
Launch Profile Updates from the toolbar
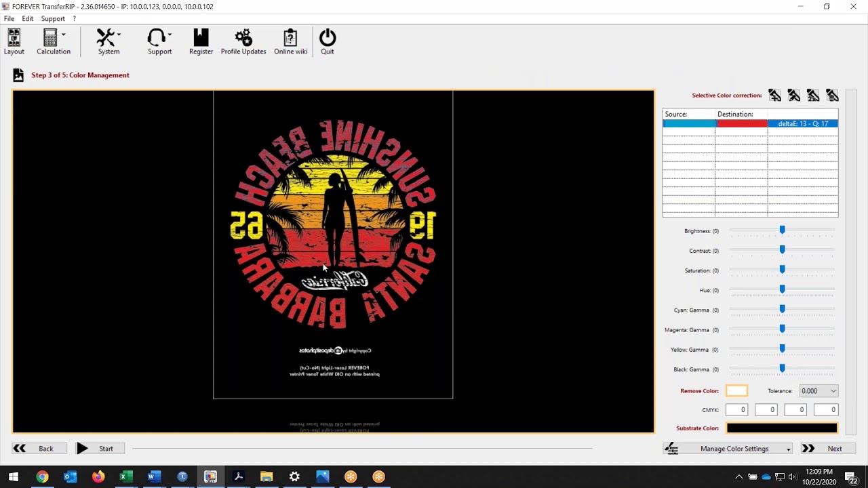click(243, 41)
